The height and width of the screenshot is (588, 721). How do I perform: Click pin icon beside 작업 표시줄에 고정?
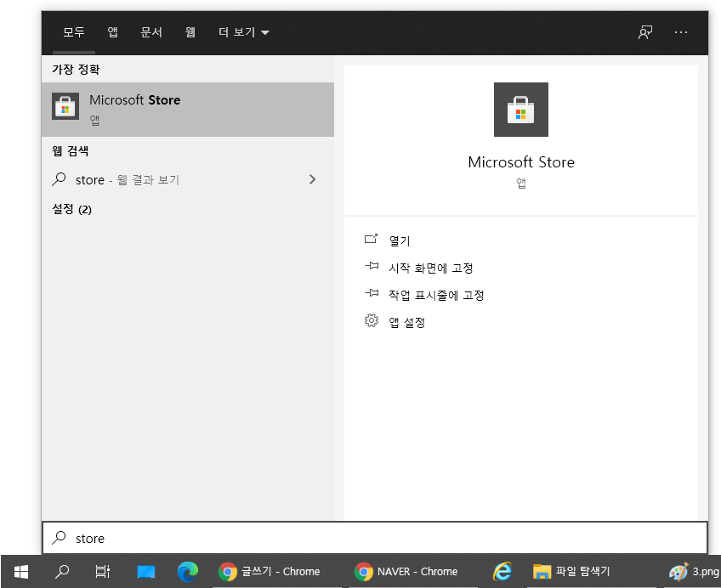tap(372, 293)
